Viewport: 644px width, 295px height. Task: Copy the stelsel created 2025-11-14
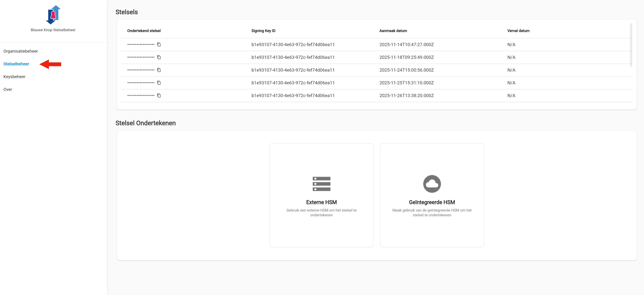point(159,44)
